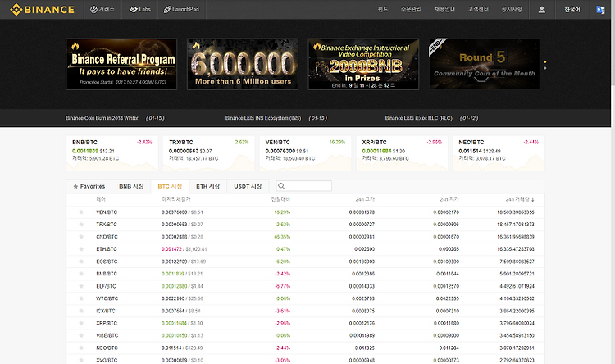Viewport: 615px width, 364px height.
Task: Open Round 5 Community Coin banner
Action: coord(485,64)
